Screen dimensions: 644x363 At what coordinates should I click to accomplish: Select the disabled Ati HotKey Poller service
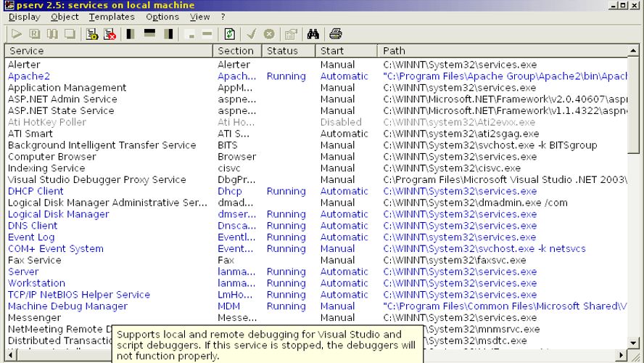pos(316,122)
